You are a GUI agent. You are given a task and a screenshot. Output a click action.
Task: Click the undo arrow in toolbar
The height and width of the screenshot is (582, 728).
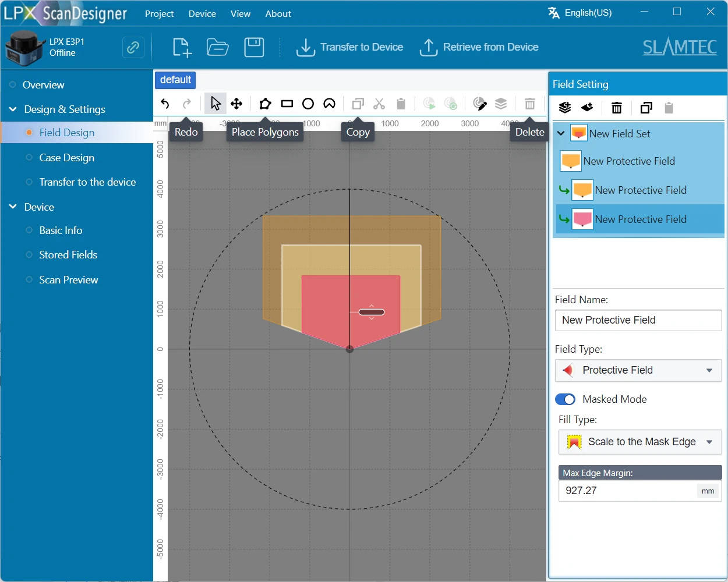tap(165, 104)
